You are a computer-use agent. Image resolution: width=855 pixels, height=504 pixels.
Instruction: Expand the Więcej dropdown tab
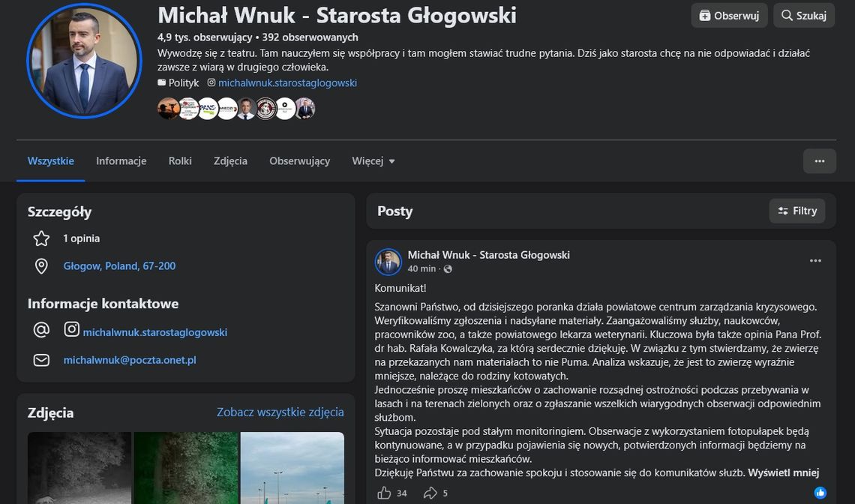(x=373, y=161)
